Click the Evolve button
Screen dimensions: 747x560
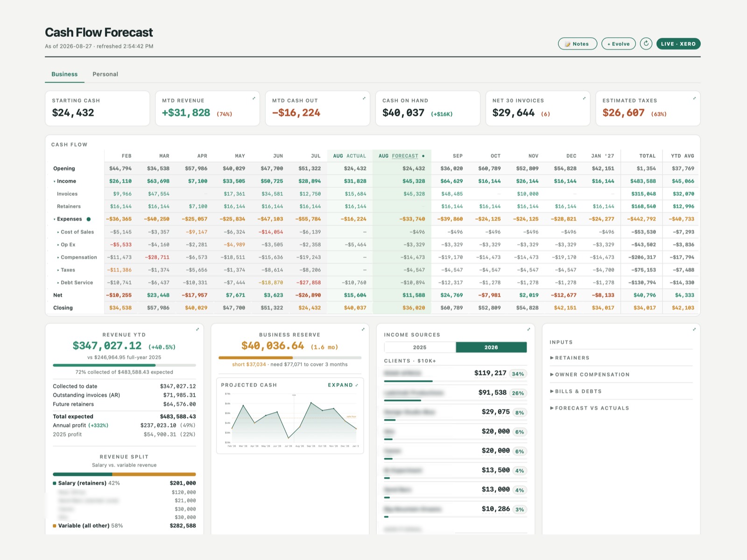click(x=619, y=44)
